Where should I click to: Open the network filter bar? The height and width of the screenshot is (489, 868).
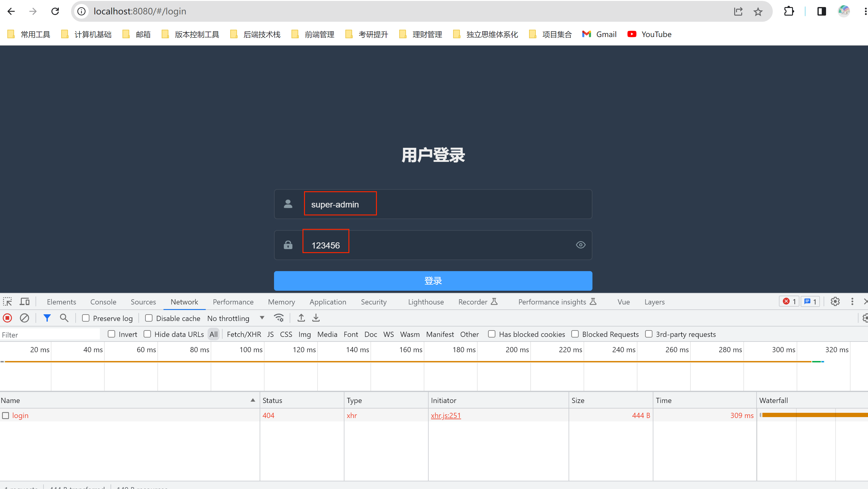pos(47,318)
